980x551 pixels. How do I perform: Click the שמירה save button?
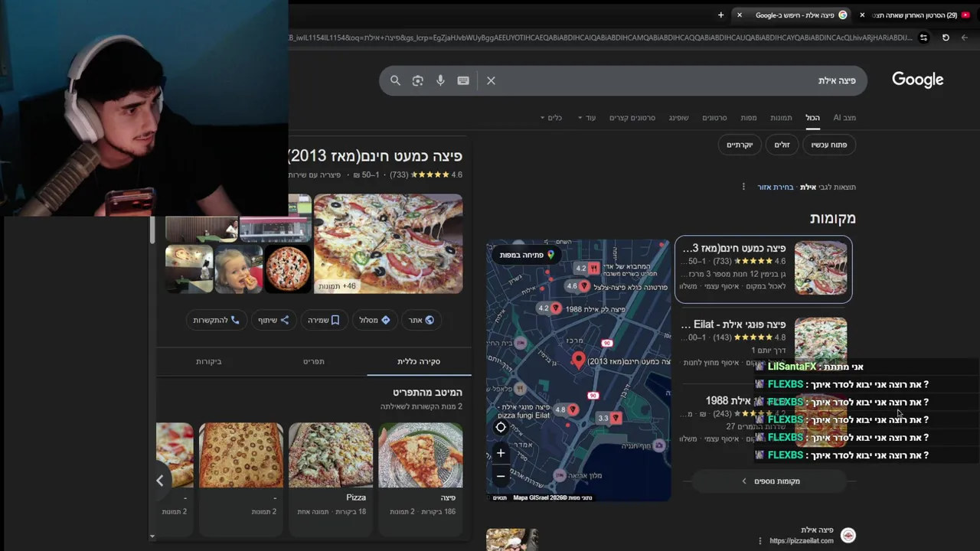pyautogui.click(x=323, y=320)
